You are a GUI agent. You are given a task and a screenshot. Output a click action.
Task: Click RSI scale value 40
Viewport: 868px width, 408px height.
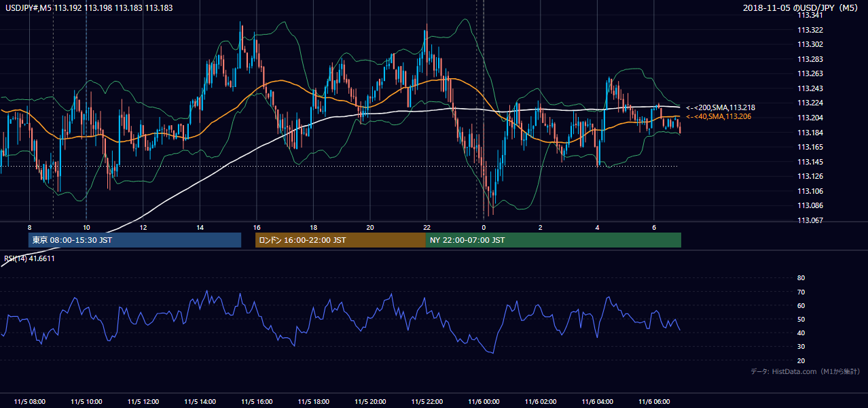point(801,333)
